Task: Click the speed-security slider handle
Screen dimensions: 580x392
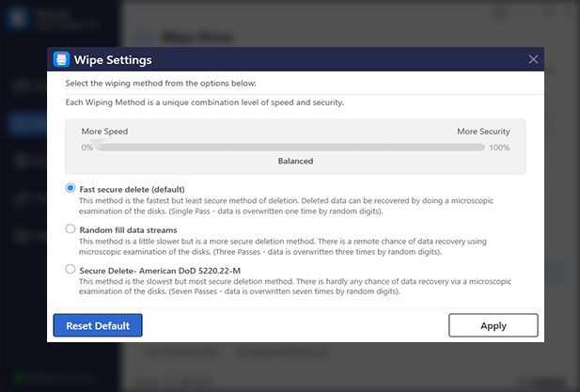Action: coord(97,145)
